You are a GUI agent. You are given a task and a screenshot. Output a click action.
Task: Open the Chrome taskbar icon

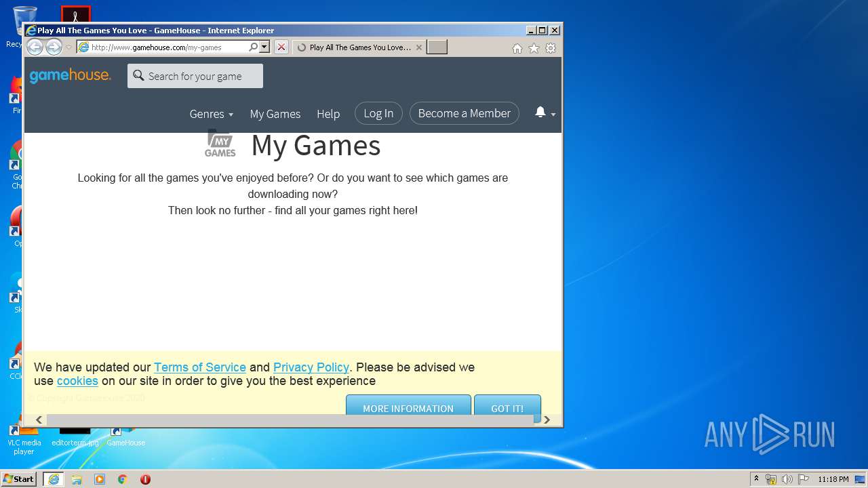click(122, 479)
